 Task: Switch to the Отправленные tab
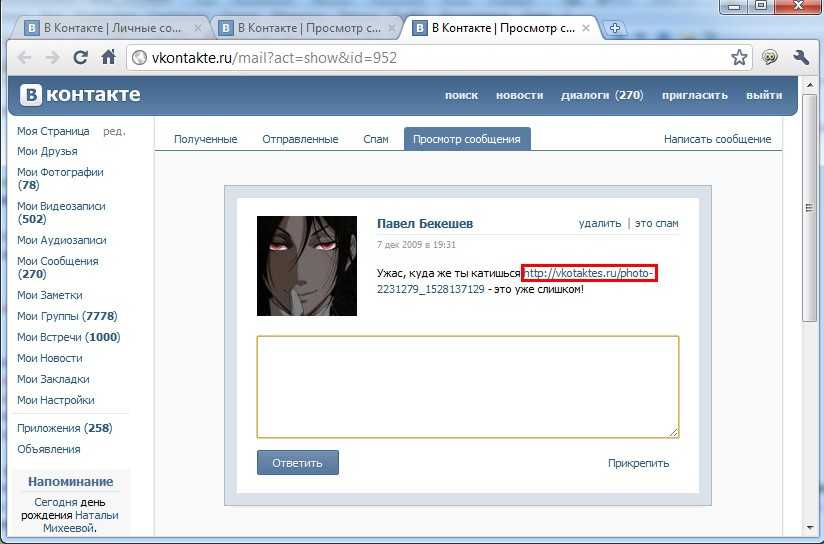pyautogui.click(x=300, y=139)
